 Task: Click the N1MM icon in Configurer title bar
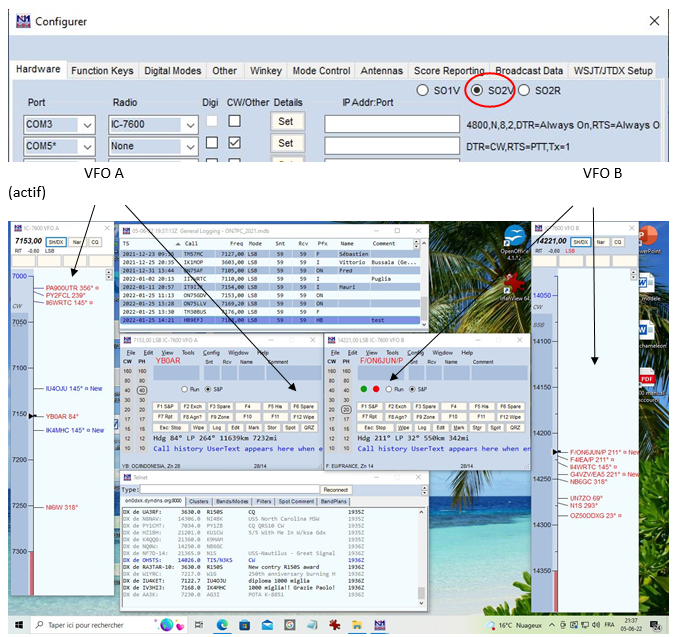(x=23, y=21)
